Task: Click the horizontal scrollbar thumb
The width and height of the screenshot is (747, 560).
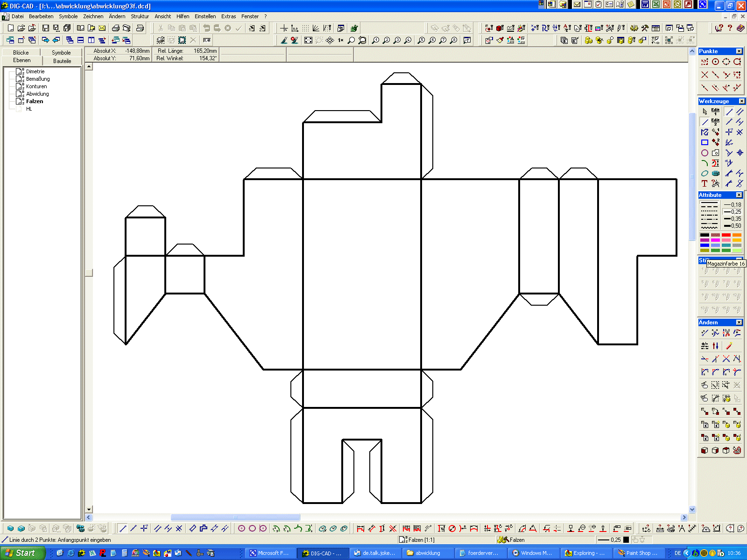Action: (x=235, y=517)
